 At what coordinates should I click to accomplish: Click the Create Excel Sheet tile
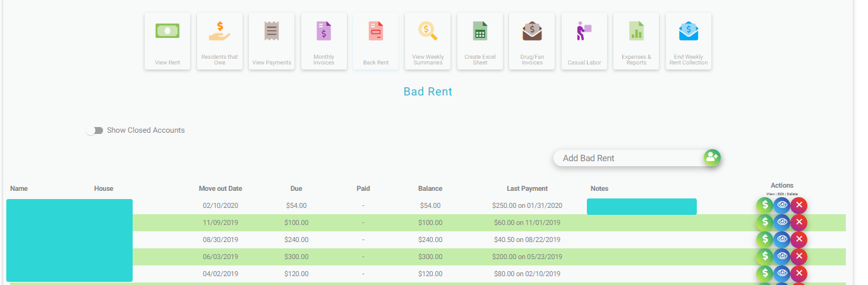tap(480, 41)
